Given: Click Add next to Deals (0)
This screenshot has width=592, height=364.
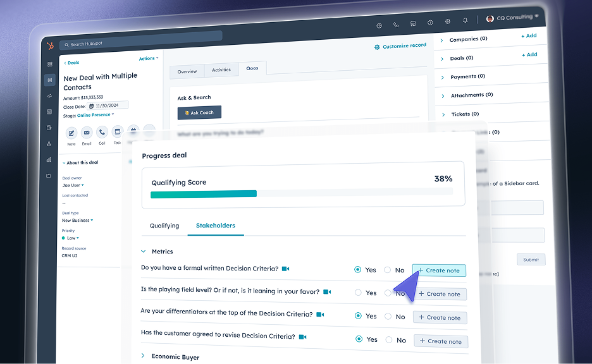Looking at the screenshot, I should click(x=530, y=55).
